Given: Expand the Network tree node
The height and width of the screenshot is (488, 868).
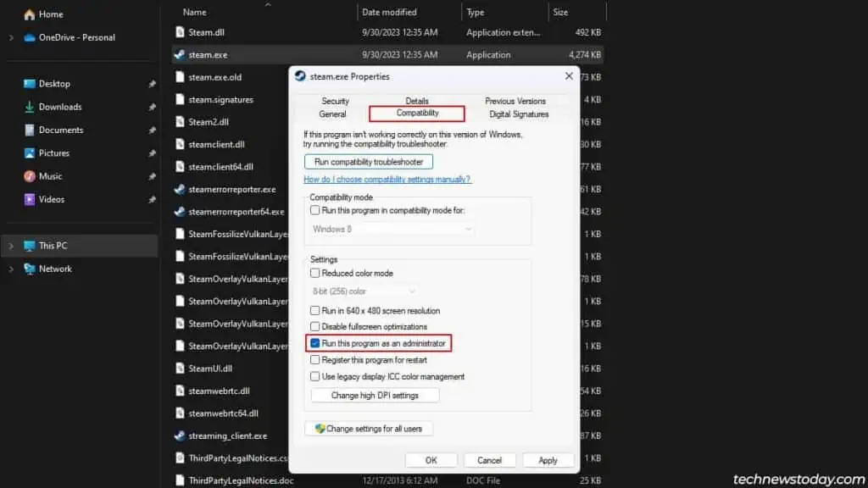Looking at the screenshot, I should 11,269.
